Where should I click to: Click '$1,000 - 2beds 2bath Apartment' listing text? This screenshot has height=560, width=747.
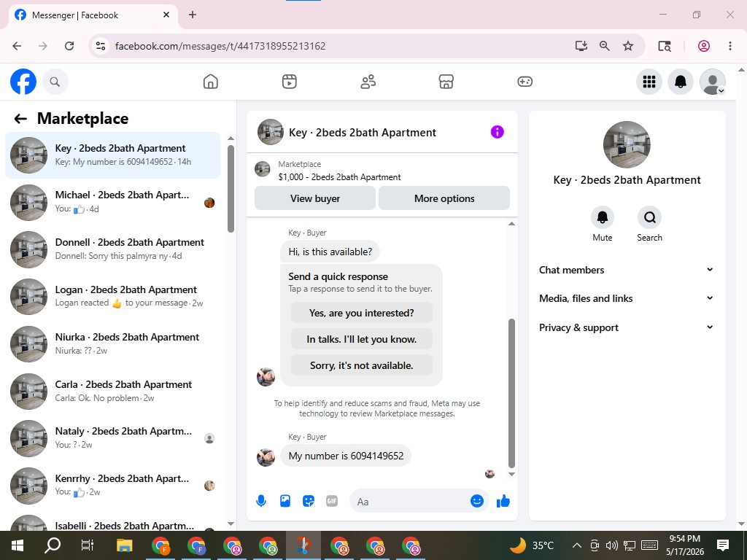click(339, 177)
